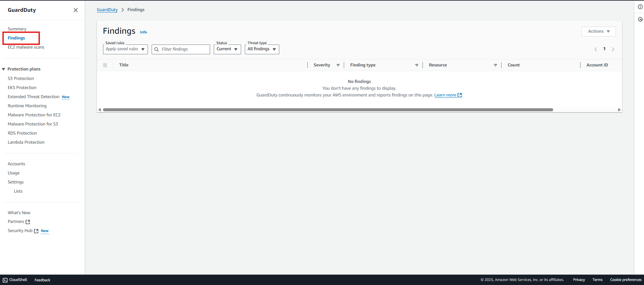Screen dimensions: 644x285
Task: Select Findings in the sidebar
Action: 16,38
